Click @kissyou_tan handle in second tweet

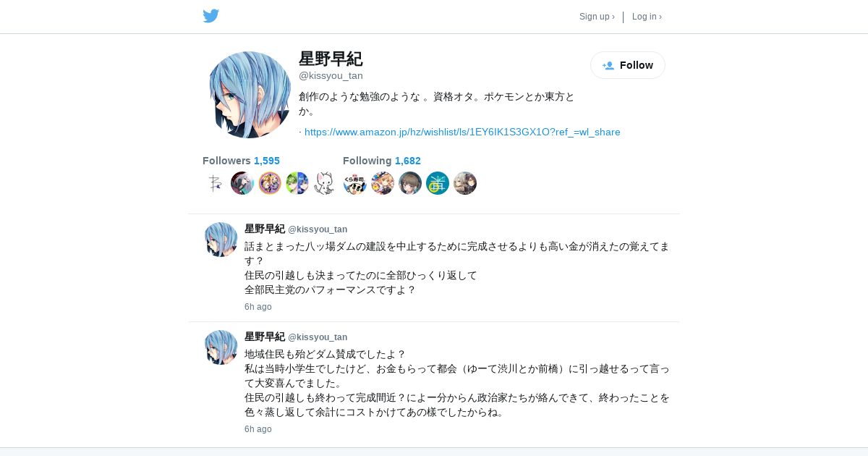point(318,337)
